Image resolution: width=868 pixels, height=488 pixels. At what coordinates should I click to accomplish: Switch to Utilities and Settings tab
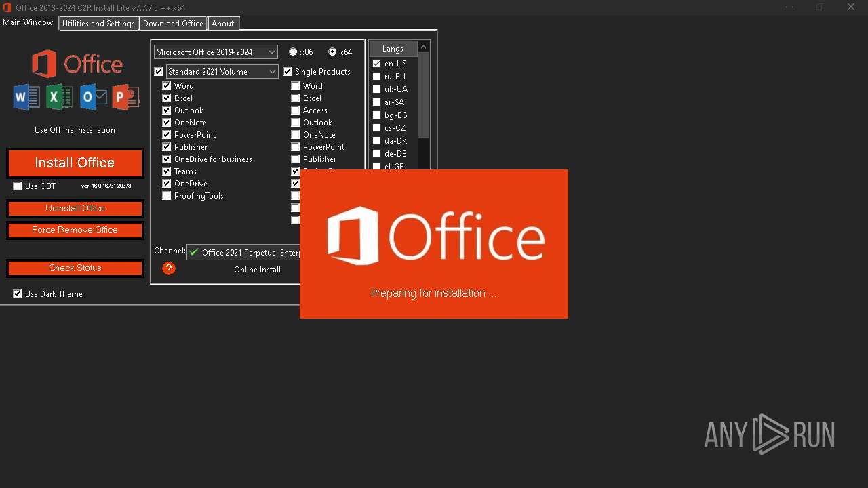click(99, 23)
